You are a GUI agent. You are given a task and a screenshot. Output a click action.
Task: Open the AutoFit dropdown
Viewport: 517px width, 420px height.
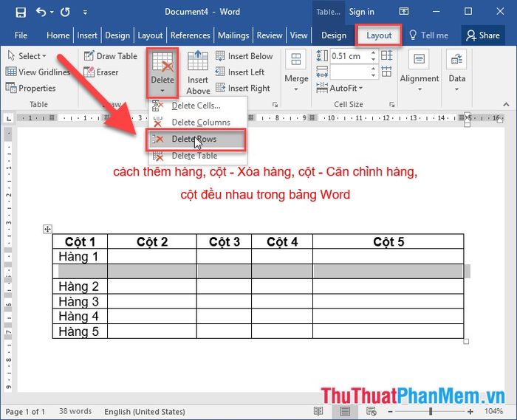tap(340, 88)
